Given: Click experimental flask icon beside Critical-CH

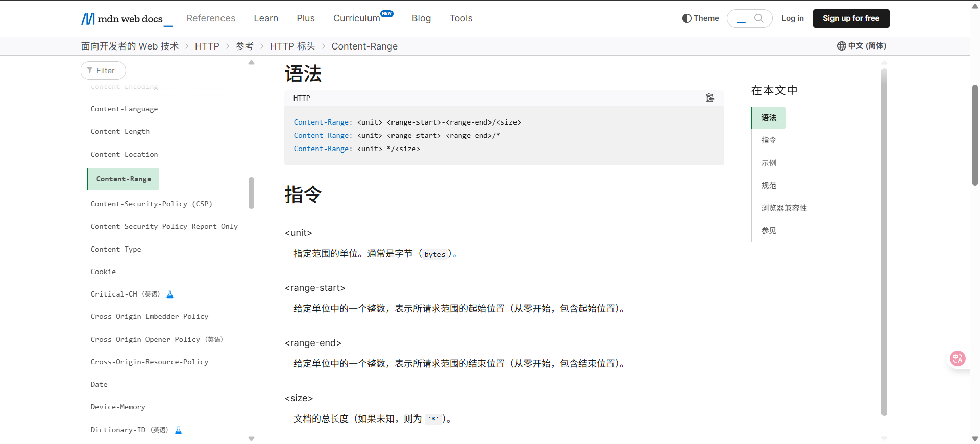Looking at the screenshot, I should pyautogui.click(x=170, y=294).
